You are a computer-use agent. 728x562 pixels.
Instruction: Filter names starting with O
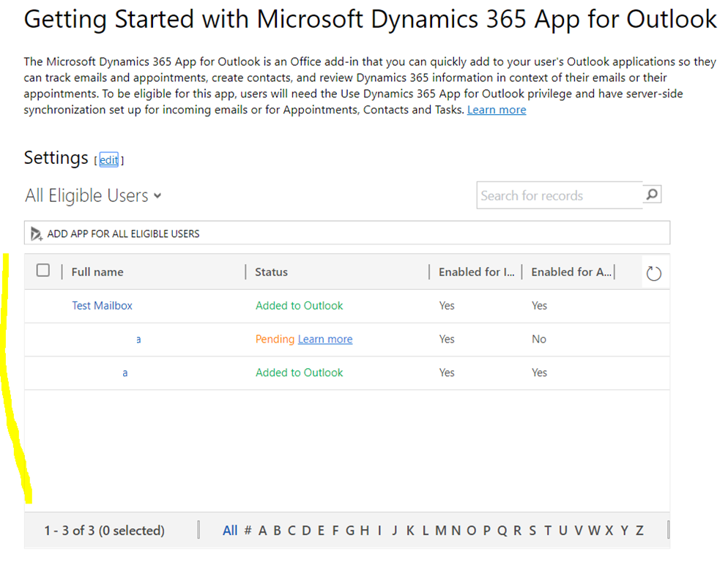pyautogui.click(x=471, y=531)
